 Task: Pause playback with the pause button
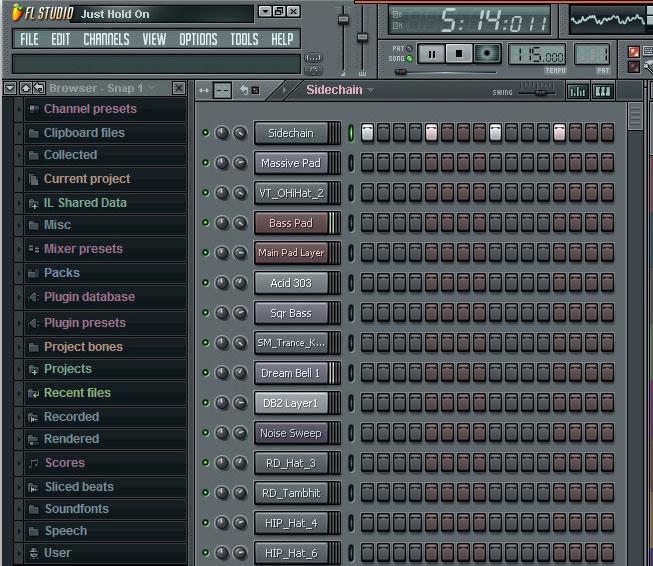click(431, 54)
